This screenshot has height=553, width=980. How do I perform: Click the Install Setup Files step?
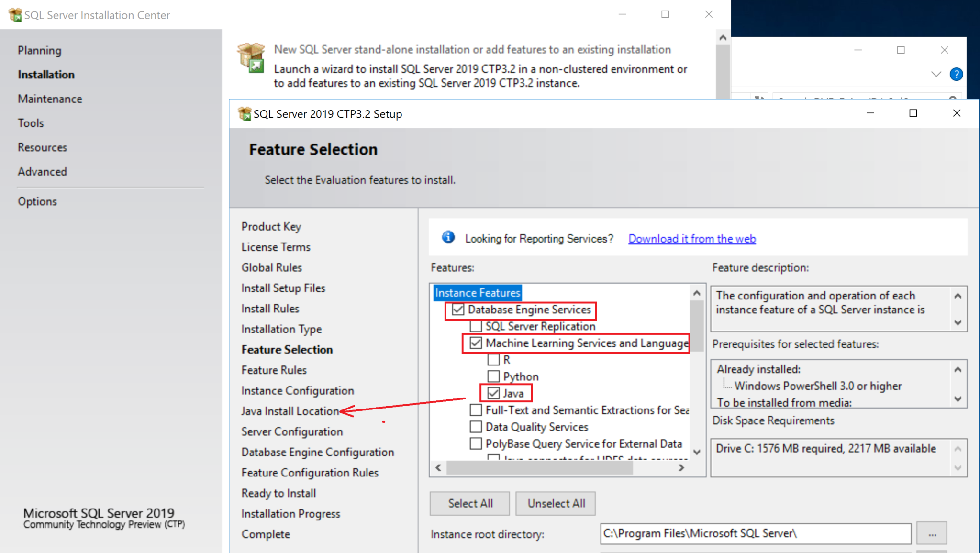coord(283,288)
